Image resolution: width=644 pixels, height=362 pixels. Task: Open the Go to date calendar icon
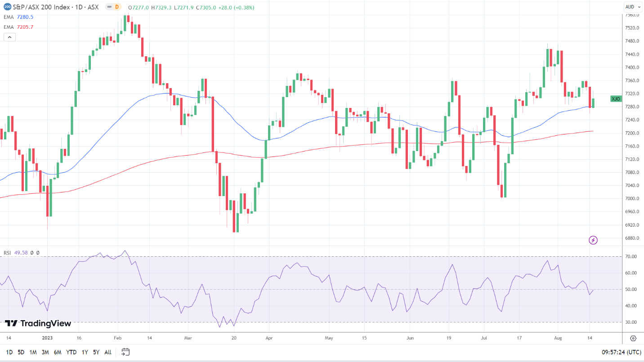click(x=125, y=352)
